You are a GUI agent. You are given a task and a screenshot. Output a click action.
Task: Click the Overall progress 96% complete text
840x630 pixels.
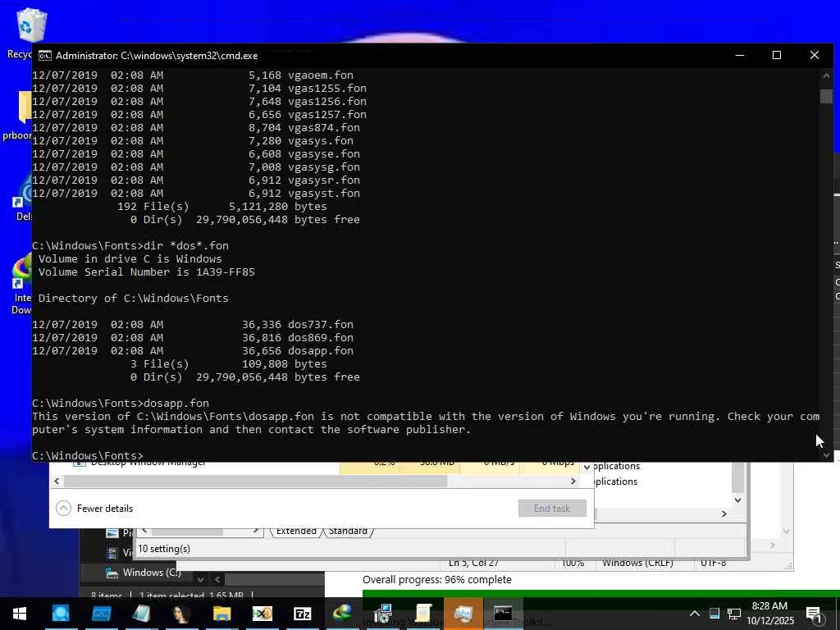[x=437, y=580]
